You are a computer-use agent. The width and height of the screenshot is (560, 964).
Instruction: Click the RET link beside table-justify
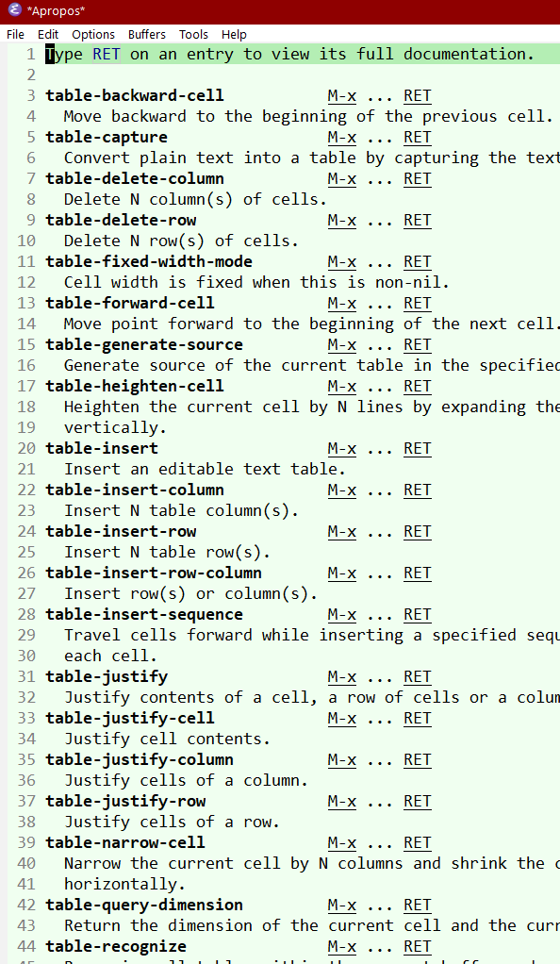(x=417, y=676)
